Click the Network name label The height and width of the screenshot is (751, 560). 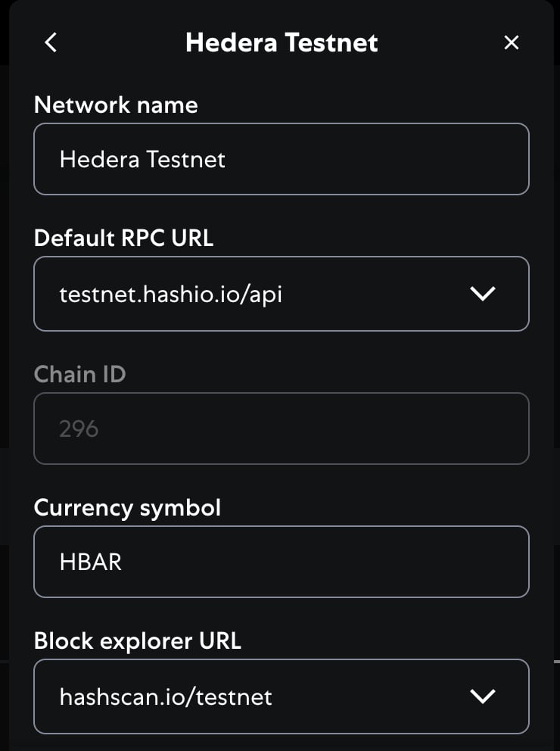coord(116,105)
